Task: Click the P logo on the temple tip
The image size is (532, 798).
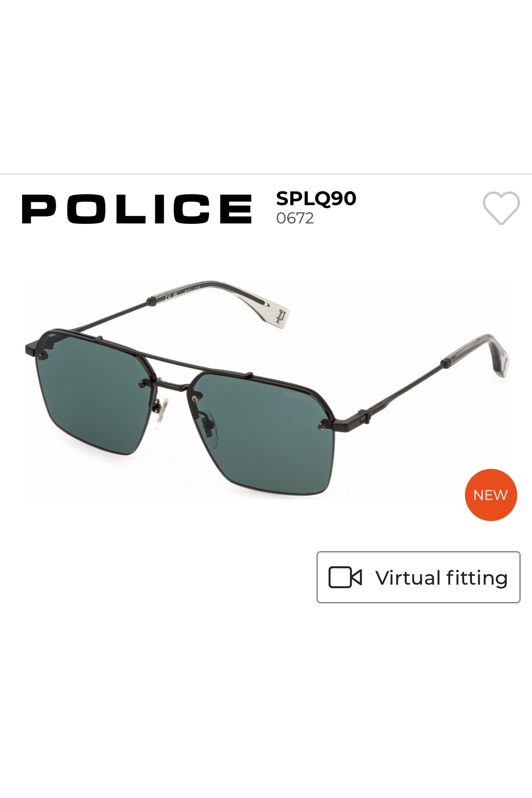Action: (x=279, y=317)
